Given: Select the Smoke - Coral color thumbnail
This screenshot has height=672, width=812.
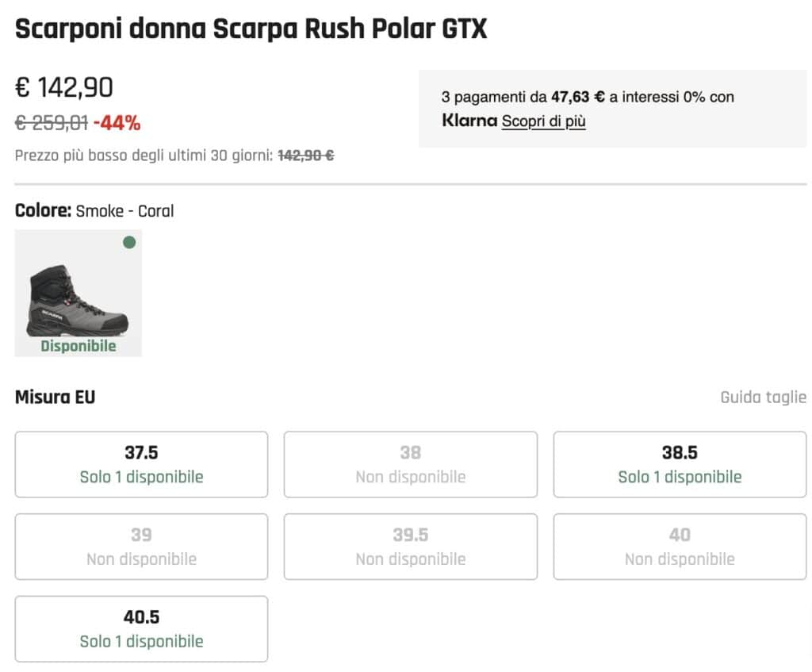Looking at the screenshot, I should pyautogui.click(x=78, y=292).
